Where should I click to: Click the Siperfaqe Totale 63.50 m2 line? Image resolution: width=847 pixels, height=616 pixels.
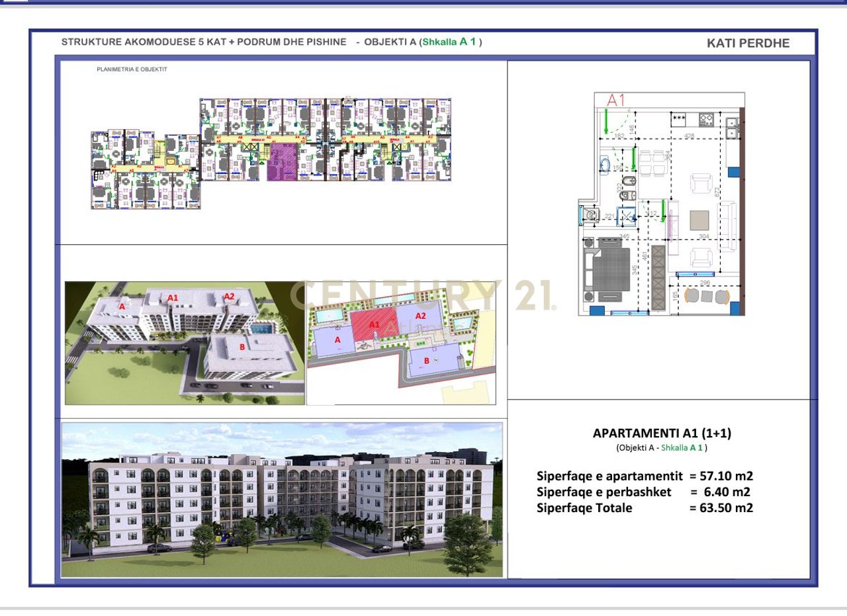[645, 508]
